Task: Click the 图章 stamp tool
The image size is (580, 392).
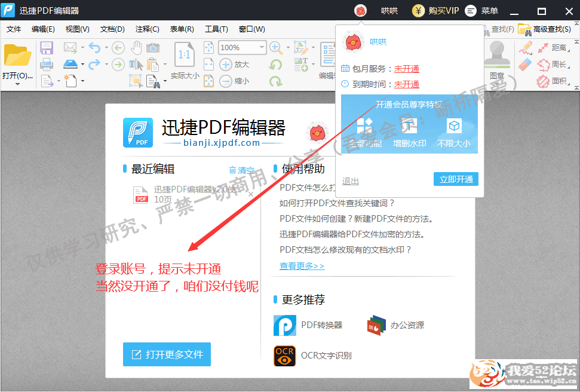Action: 497,60
